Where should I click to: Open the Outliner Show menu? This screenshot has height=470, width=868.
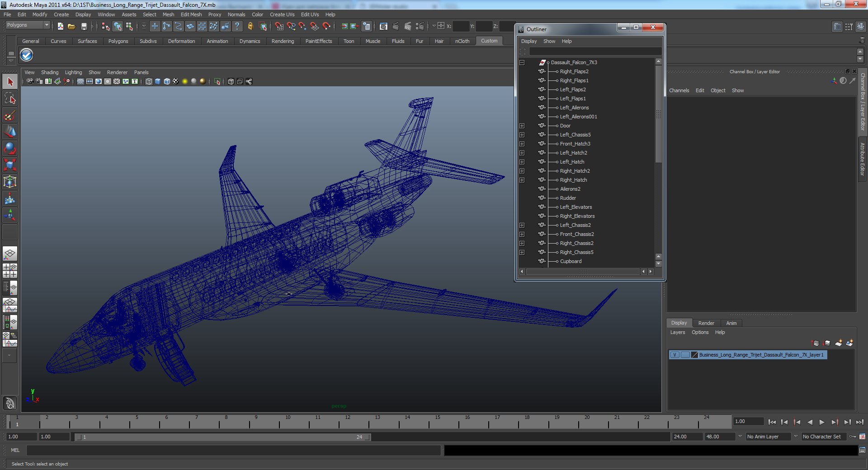[x=549, y=41]
